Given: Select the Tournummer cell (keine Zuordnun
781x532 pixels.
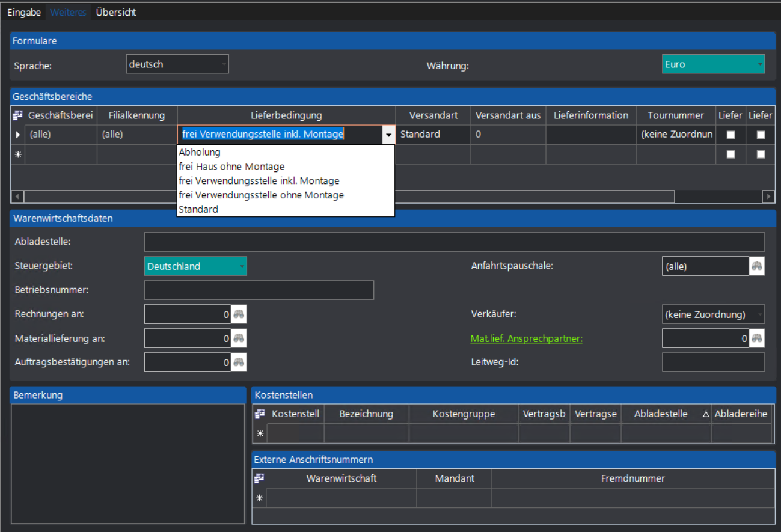Looking at the screenshot, I should click(676, 135).
